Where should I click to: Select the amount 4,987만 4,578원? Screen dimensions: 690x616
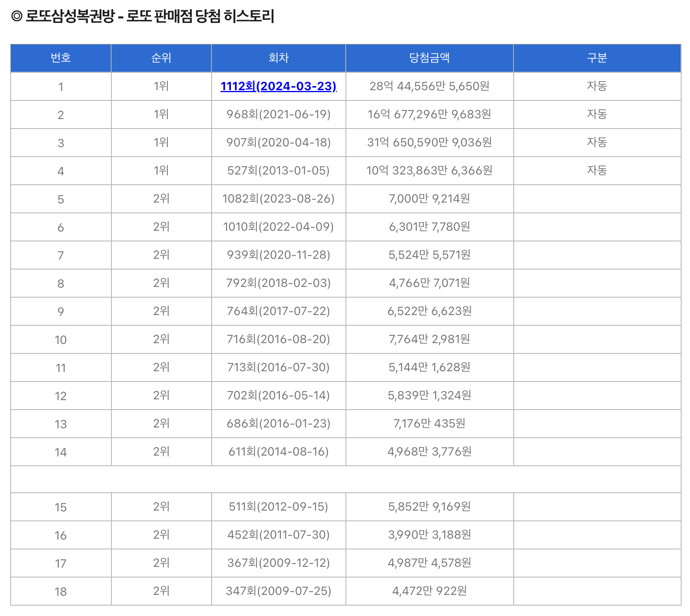click(429, 563)
